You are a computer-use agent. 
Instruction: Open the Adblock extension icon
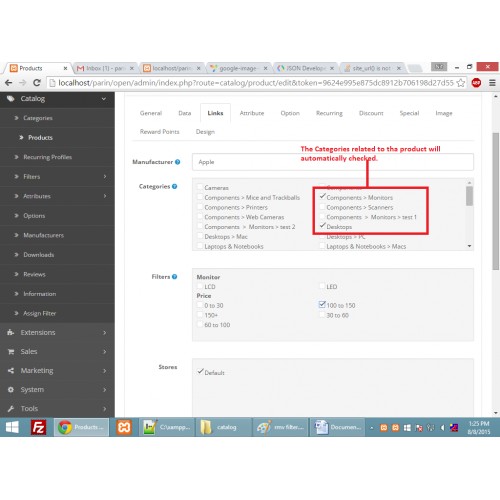[x=476, y=83]
